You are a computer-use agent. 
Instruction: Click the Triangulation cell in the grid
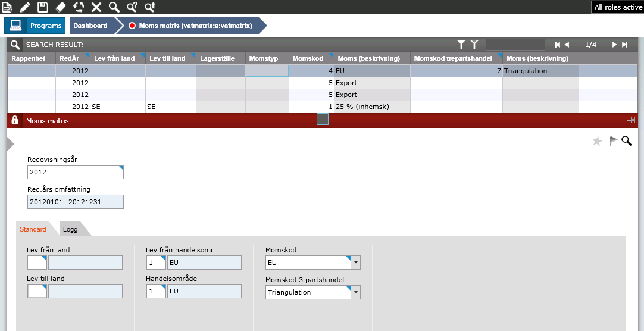point(540,71)
